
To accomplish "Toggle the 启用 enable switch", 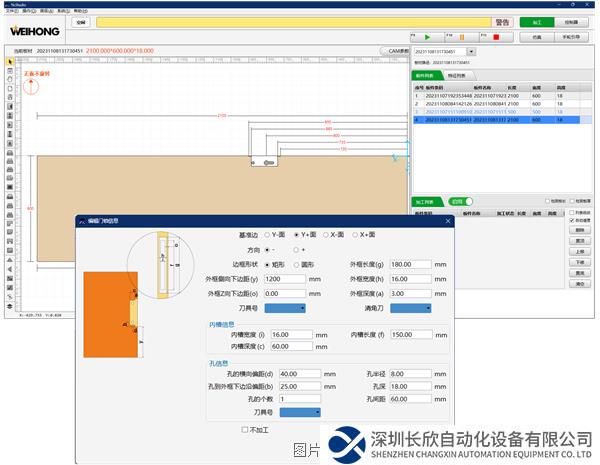I will (461, 200).
